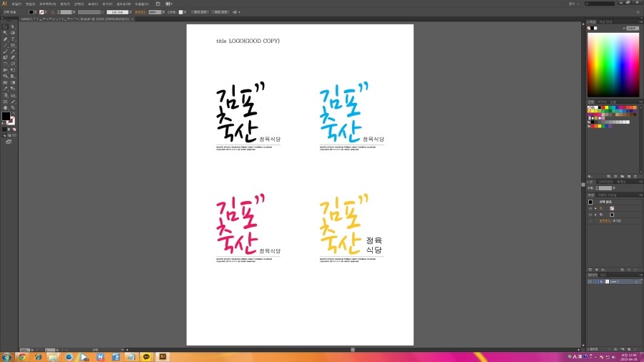Image resolution: width=644 pixels, height=362 pixels.
Task: Open the opacity value dropdown in control bar
Action: point(163,12)
